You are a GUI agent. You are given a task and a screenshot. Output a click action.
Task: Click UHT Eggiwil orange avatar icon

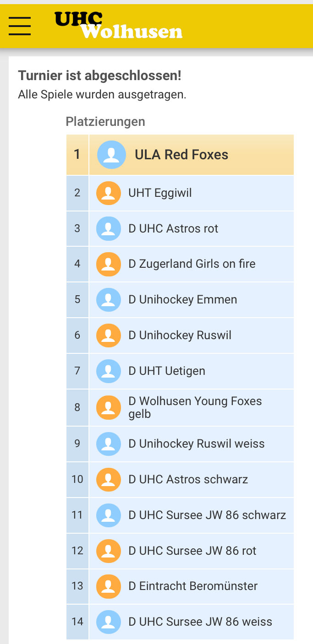coord(109,193)
